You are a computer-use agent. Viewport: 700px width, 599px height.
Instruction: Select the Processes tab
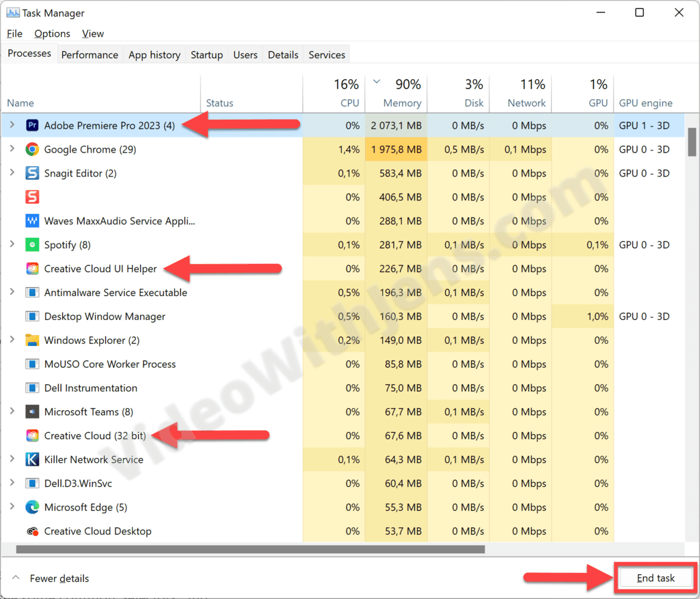(29, 53)
